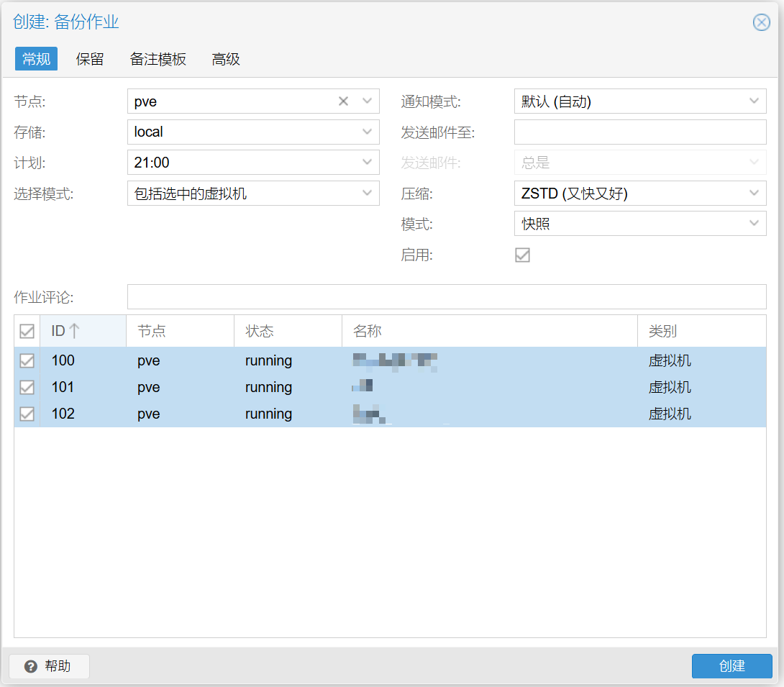This screenshot has width=784, height=687.
Task: Click the 创建 button
Action: (731, 666)
